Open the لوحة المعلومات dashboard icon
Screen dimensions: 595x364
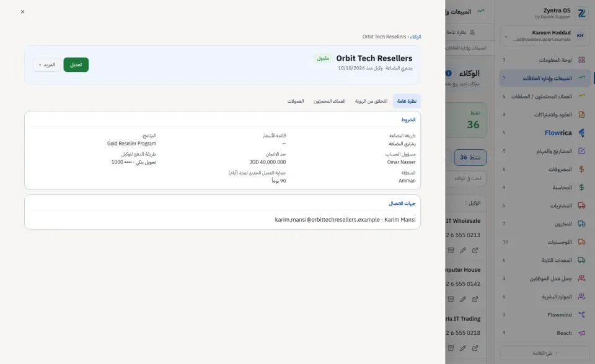pos(581,60)
